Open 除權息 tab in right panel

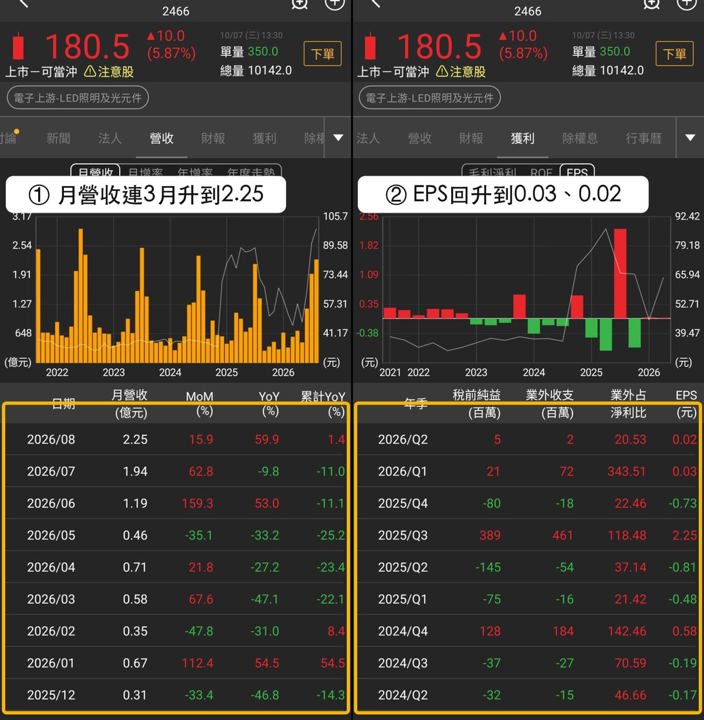[x=580, y=138]
